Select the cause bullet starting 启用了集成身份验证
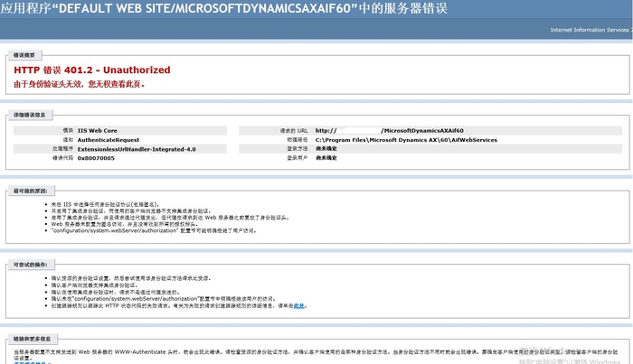 (170, 218)
